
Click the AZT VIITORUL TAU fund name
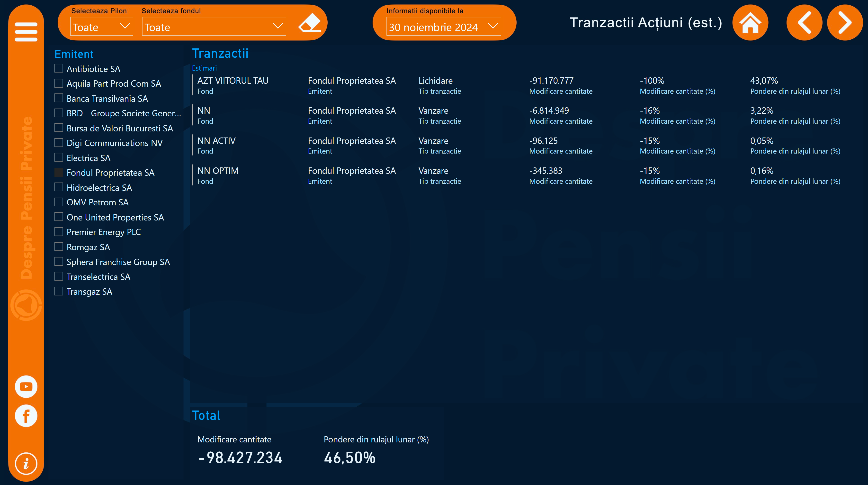pos(233,81)
